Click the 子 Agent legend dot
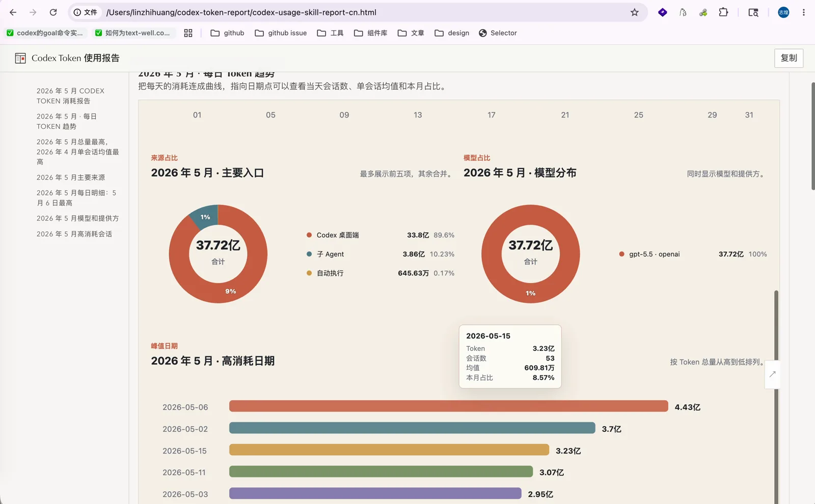This screenshot has width=815, height=504. (x=309, y=254)
